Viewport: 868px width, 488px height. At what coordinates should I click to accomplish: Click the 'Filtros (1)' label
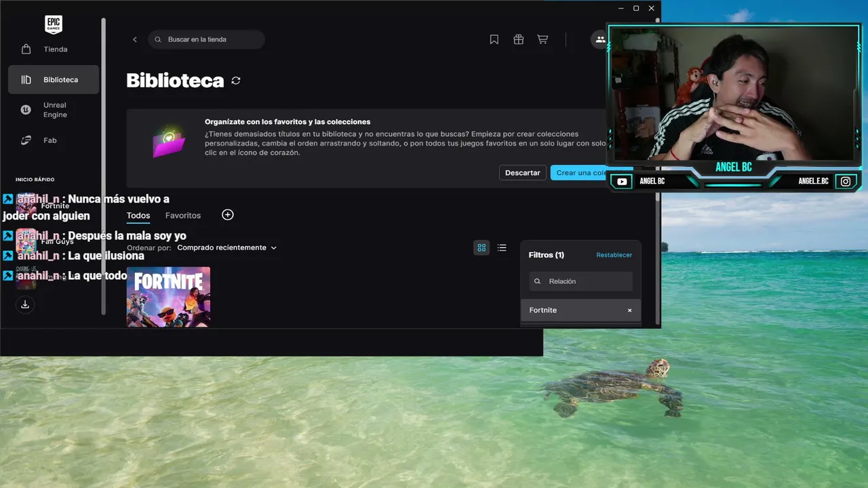(547, 255)
